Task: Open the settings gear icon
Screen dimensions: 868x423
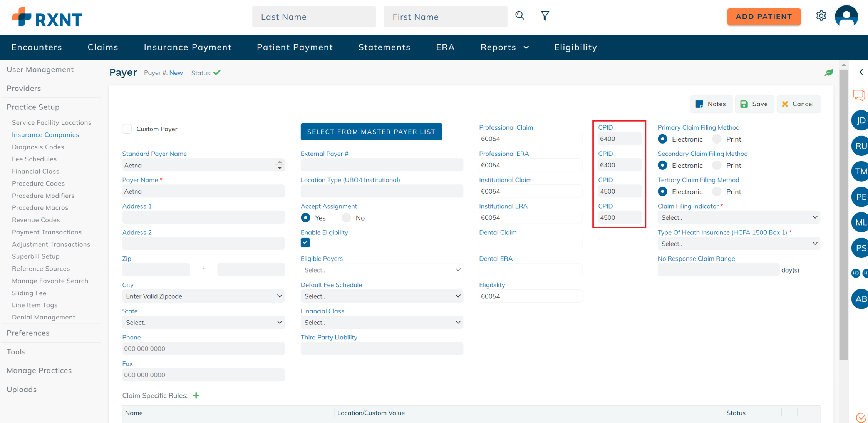Action: click(821, 16)
